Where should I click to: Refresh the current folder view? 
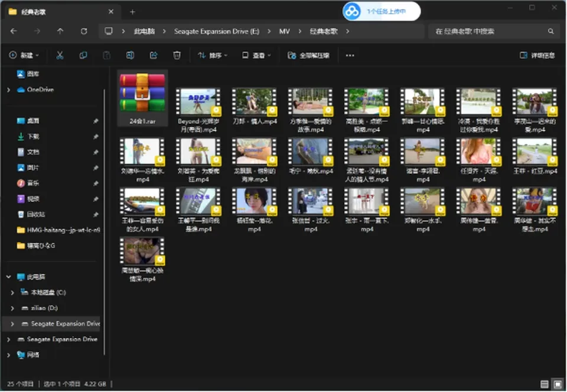tap(84, 31)
